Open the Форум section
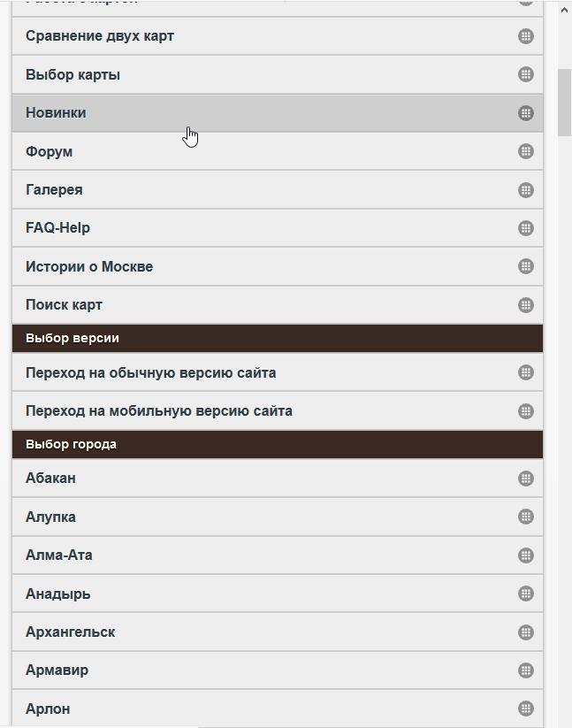 pyautogui.click(x=49, y=151)
